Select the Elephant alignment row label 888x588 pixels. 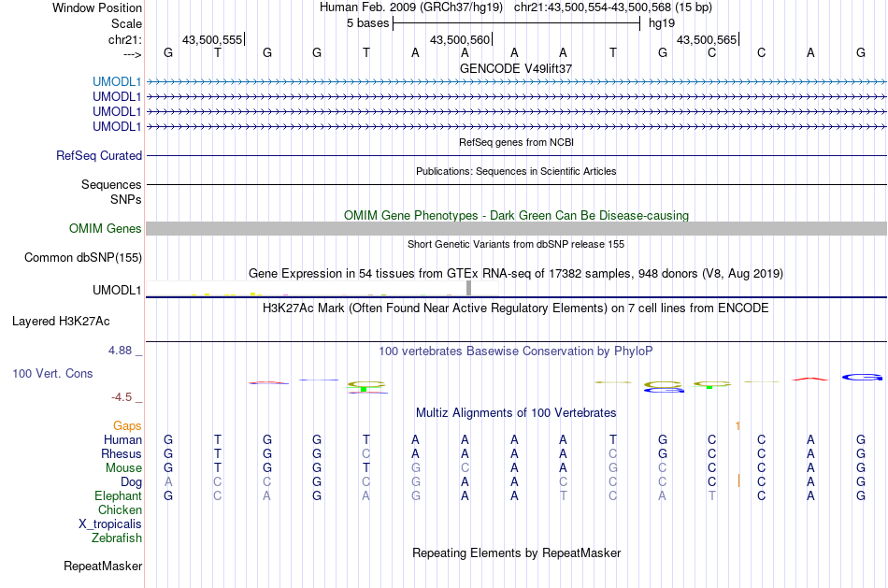[x=118, y=495]
